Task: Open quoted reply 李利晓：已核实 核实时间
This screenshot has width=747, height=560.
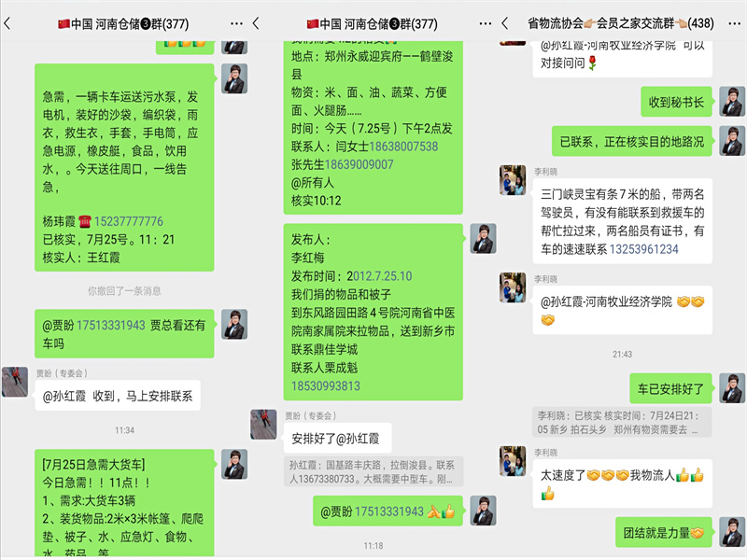Action: coord(622,423)
